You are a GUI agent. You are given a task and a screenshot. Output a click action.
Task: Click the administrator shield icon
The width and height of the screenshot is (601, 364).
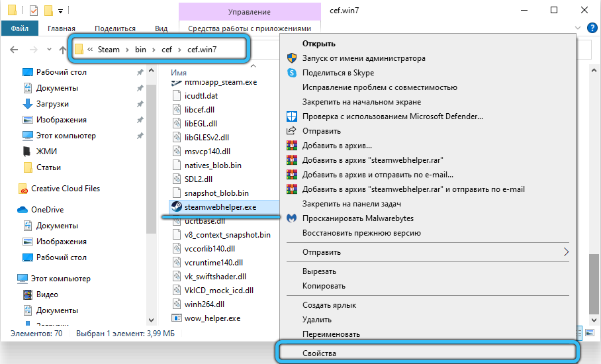pyautogui.click(x=291, y=58)
